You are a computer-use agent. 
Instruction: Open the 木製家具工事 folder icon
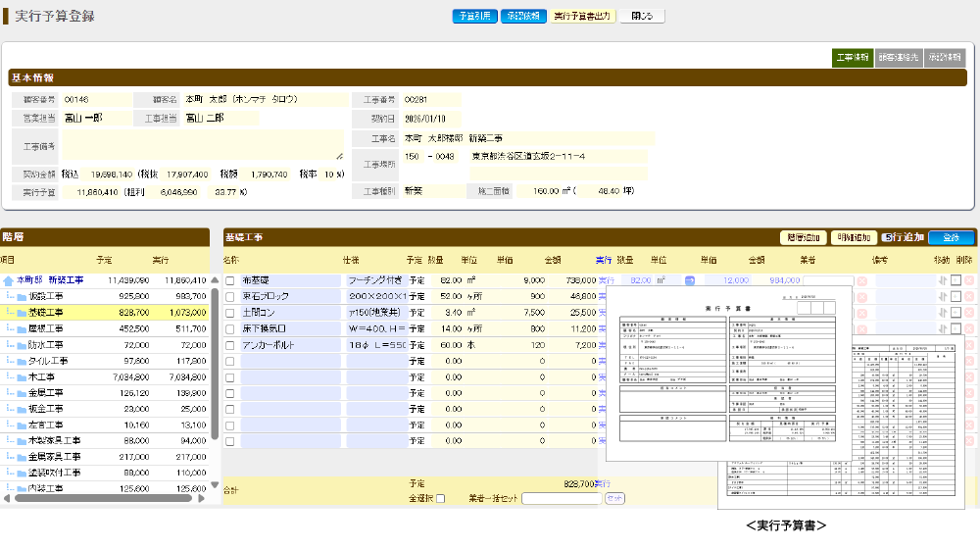[x=22, y=441]
